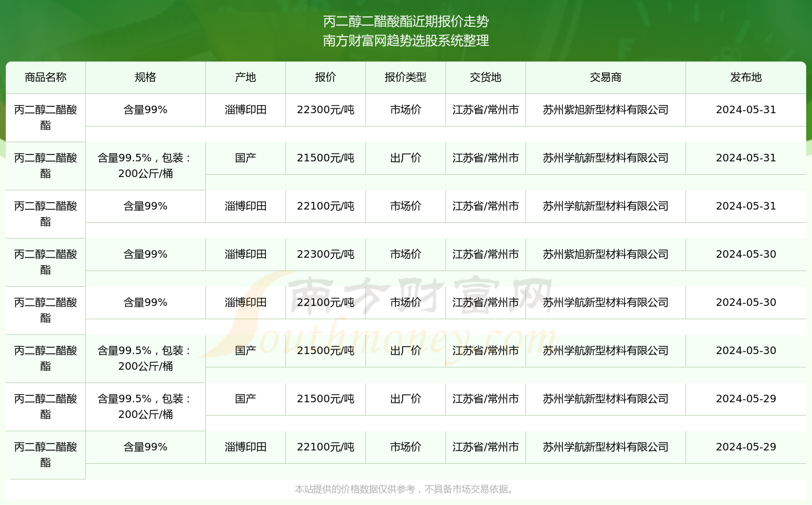Click 2024-05-30 date in the 出厂价 row
Image resolution: width=812 pixels, height=505 pixels.
coord(746,351)
